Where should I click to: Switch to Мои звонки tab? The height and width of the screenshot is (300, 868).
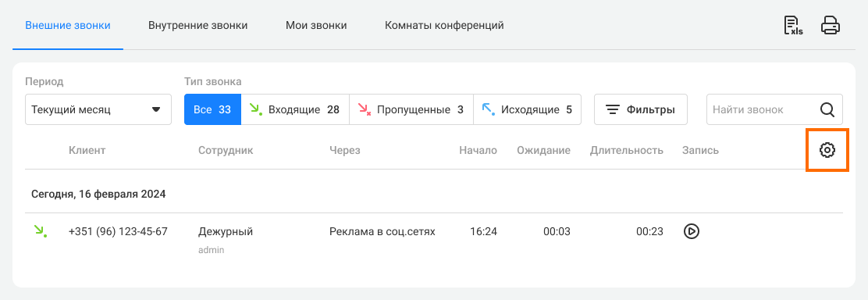click(x=316, y=26)
